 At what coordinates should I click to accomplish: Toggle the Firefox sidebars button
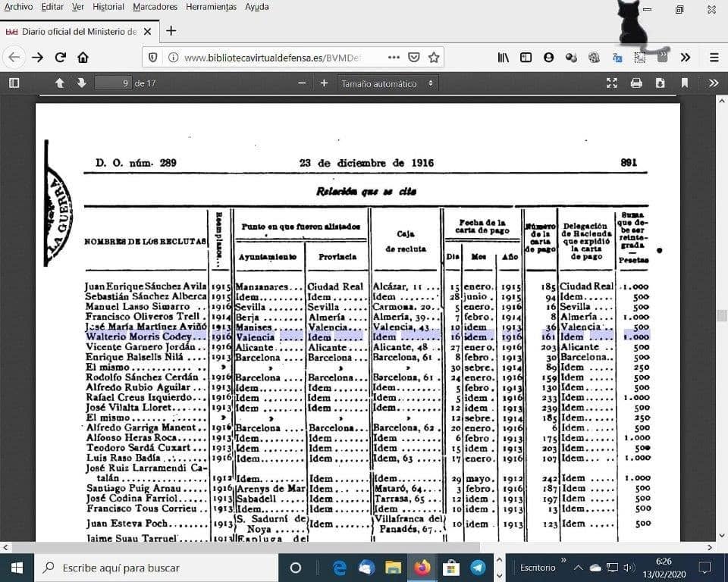tap(526, 58)
